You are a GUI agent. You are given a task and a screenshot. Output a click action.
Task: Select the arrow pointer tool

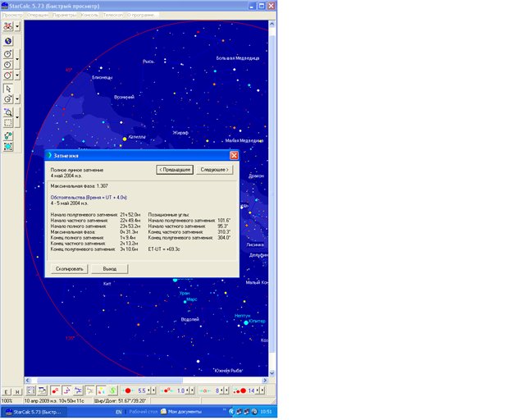[8, 89]
